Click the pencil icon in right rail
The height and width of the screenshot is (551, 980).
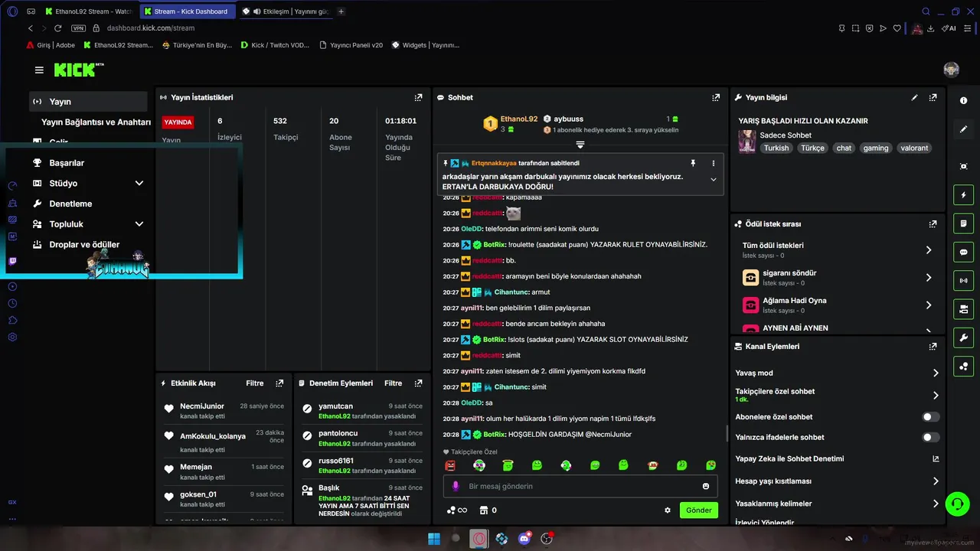coord(963,129)
